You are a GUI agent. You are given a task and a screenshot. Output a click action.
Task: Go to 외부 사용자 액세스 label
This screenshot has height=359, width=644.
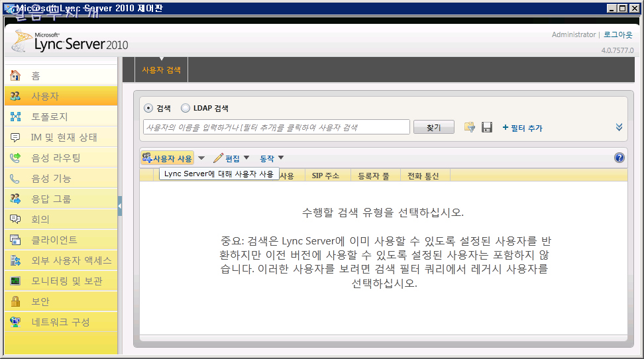point(72,260)
